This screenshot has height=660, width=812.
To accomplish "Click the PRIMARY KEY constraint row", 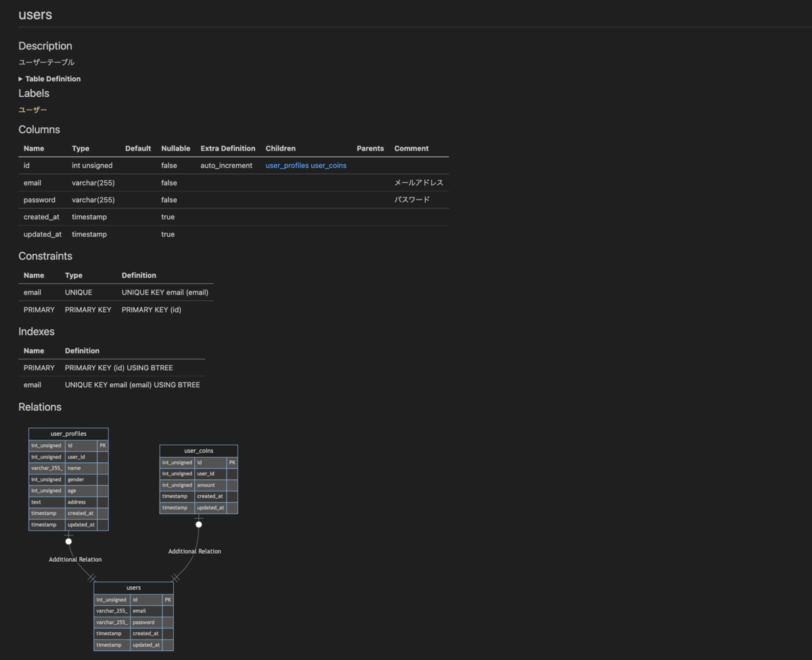I will [x=116, y=309].
